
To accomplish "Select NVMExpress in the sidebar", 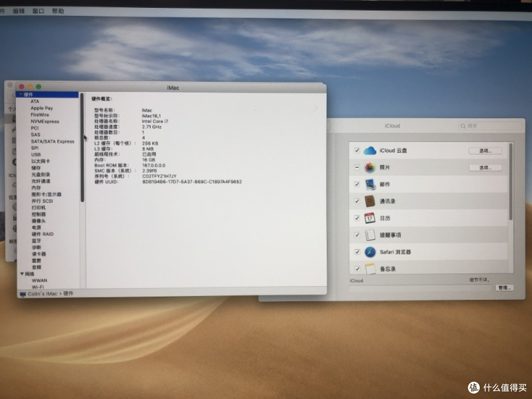I will pos(45,121).
